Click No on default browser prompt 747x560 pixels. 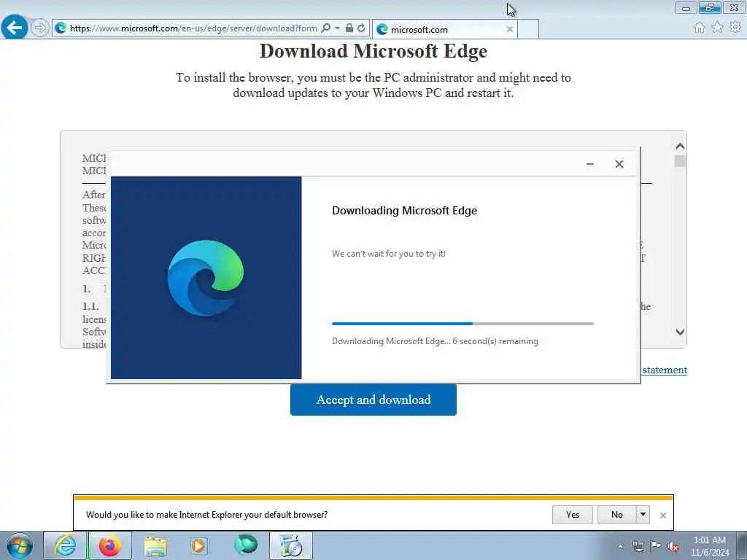click(617, 515)
